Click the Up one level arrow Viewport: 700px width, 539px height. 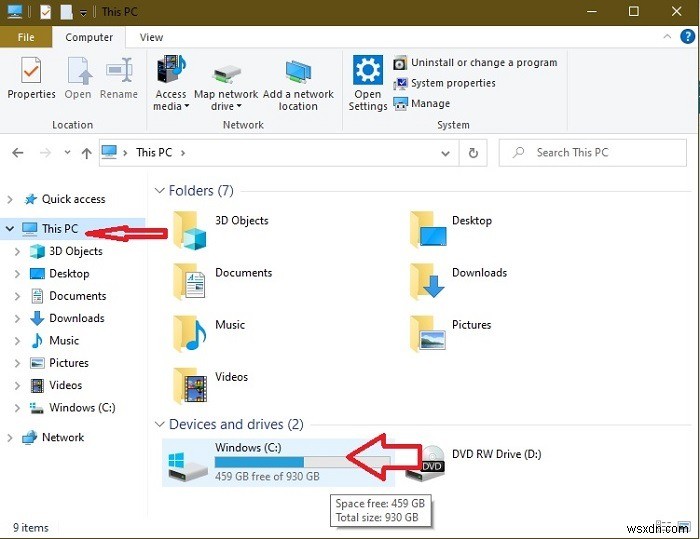(x=87, y=153)
